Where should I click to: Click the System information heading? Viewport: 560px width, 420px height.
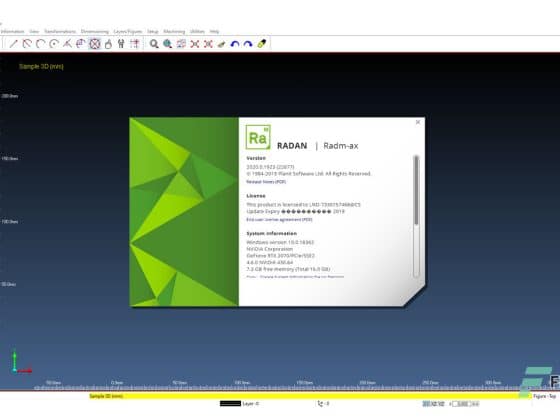(271, 233)
